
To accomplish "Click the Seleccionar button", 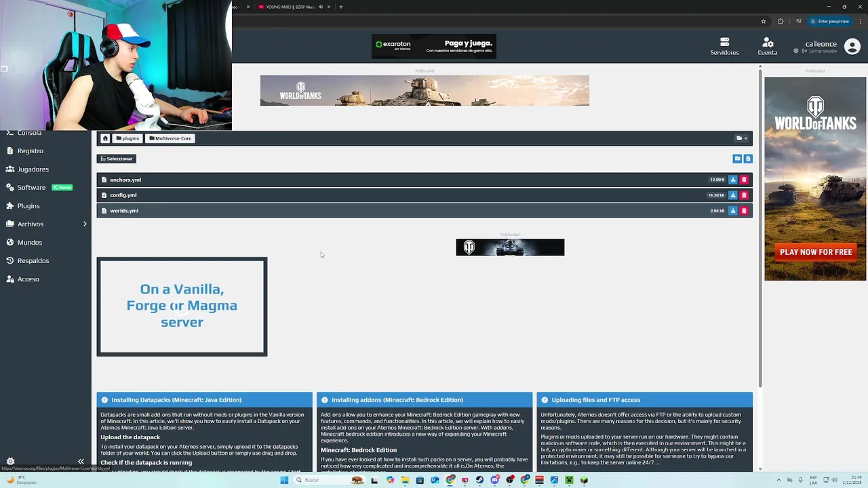I will [x=117, y=159].
